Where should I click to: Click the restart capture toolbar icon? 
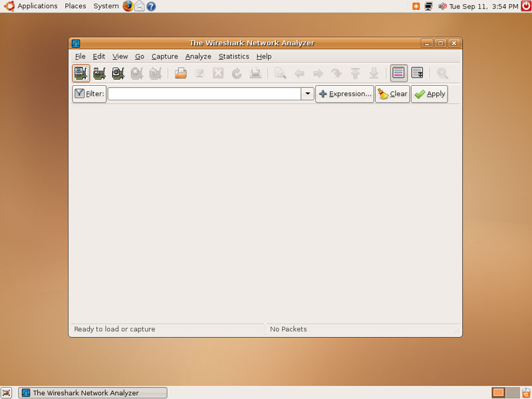pos(156,73)
